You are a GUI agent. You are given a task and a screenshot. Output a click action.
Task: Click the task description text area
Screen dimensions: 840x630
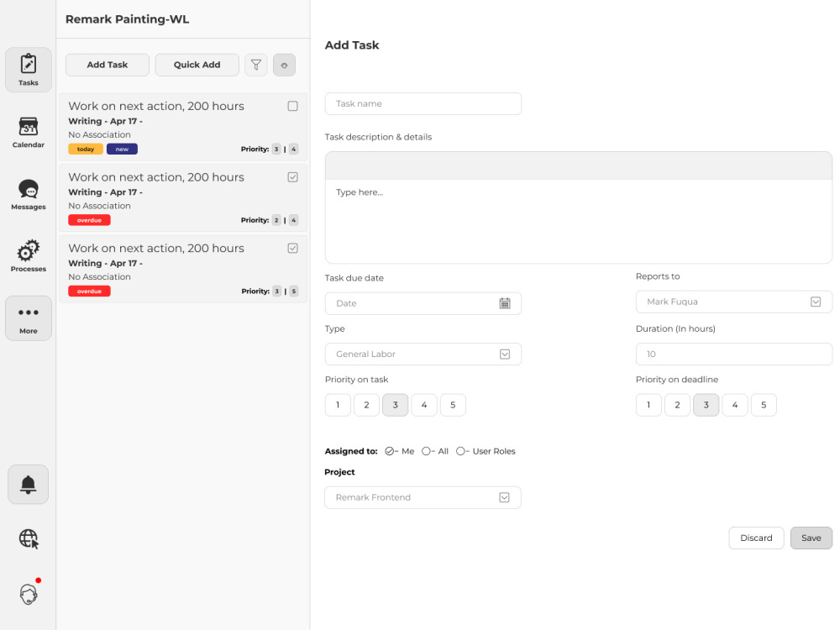pos(579,221)
